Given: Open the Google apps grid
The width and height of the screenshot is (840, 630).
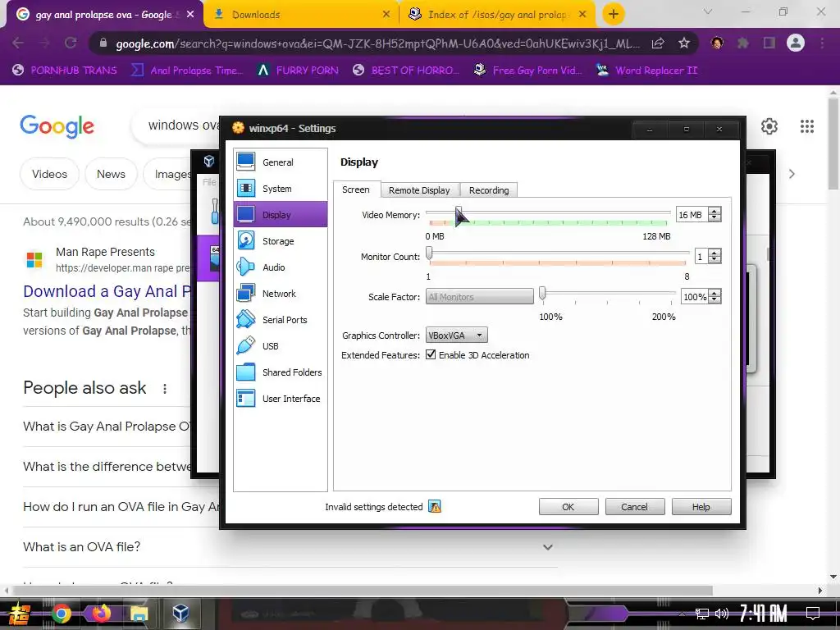Looking at the screenshot, I should click(x=807, y=126).
